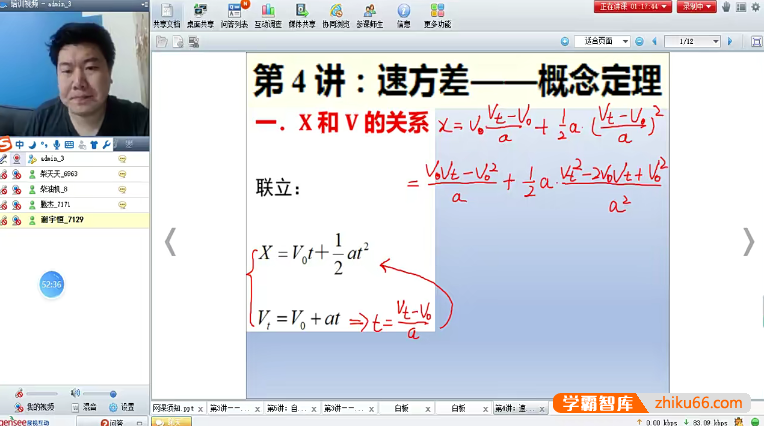This screenshot has width=764, height=426.
Task: Launch the 互动调查 interactive survey tool
Action: (x=268, y=14)
